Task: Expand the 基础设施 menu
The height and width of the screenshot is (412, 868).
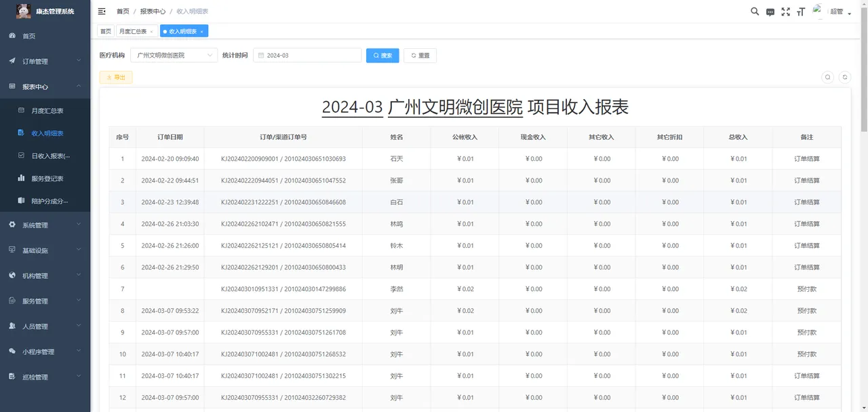Action: [45, 250]
